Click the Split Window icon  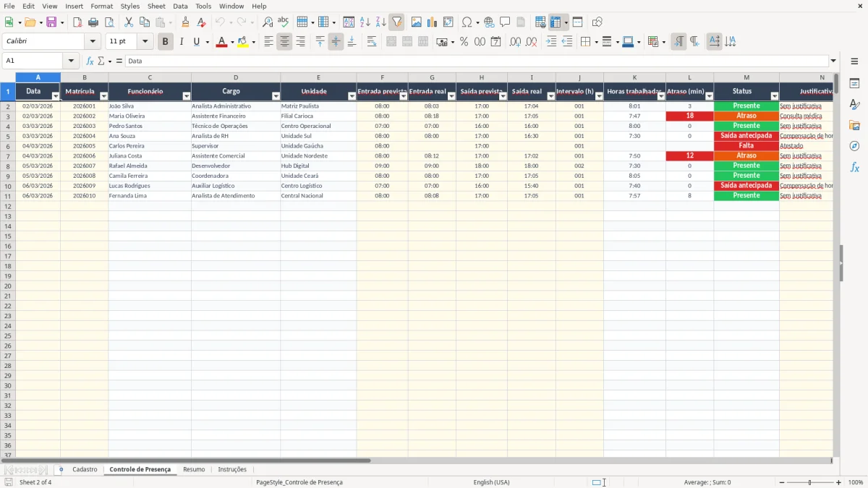[577, 22]
